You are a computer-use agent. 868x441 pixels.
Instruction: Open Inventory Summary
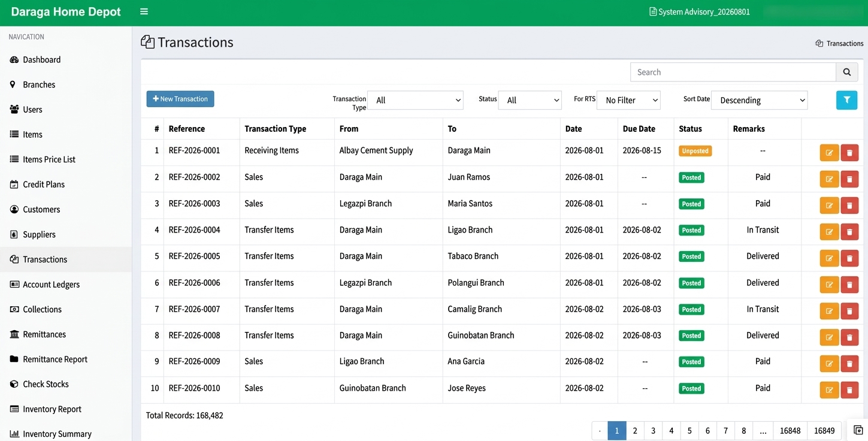[x=66, y=434]
